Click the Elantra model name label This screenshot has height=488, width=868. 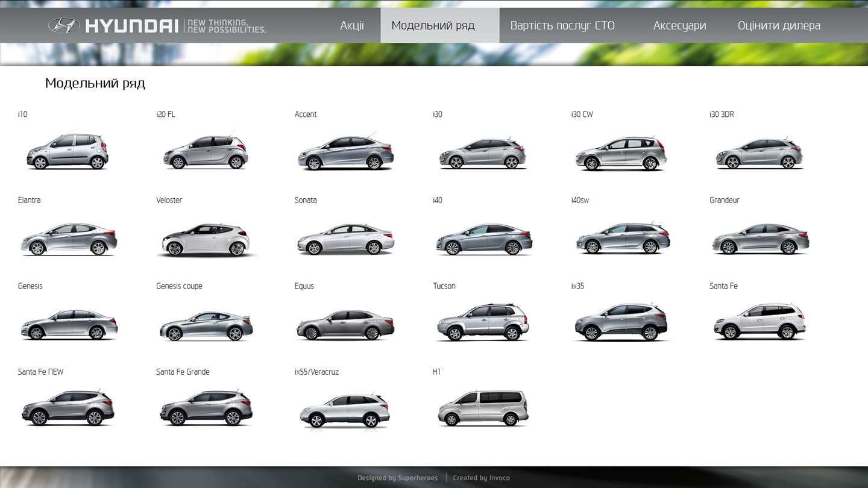click(x=29, y=200)
